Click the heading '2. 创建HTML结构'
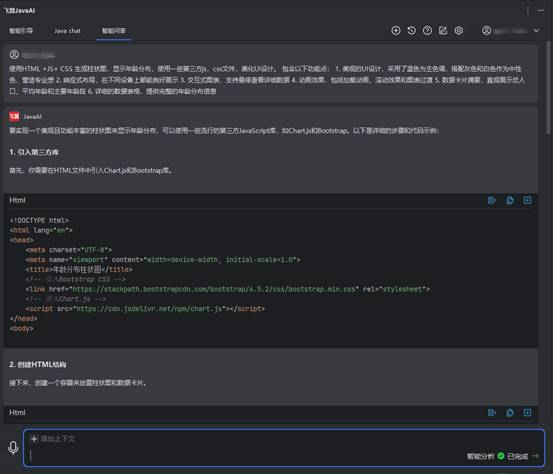The height and width of the screenshot is (474, 553). (x=38, y=364)
